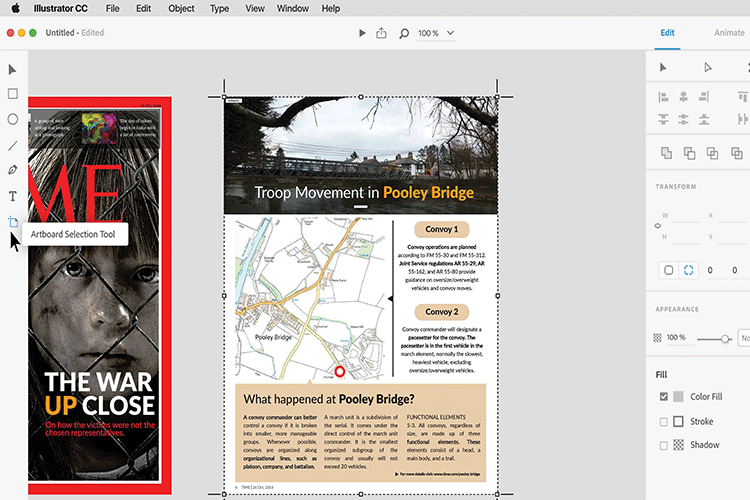Switch to the Edit tab
This screenshot has height=500, width=750.
pyautogui.click(x=667, y=32)
